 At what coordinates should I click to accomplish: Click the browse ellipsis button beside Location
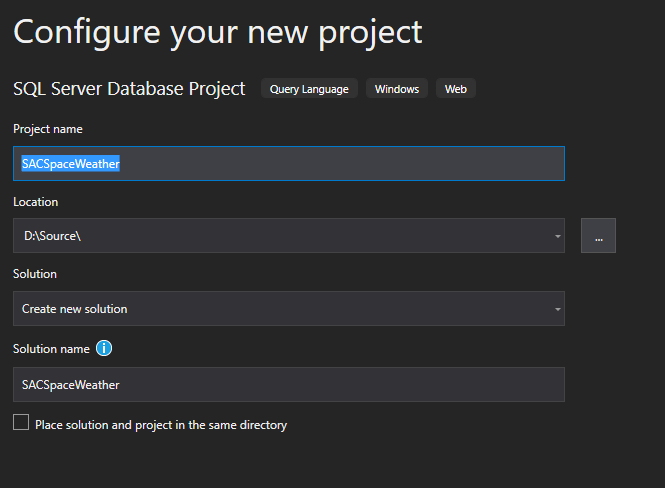coord(598,236)
